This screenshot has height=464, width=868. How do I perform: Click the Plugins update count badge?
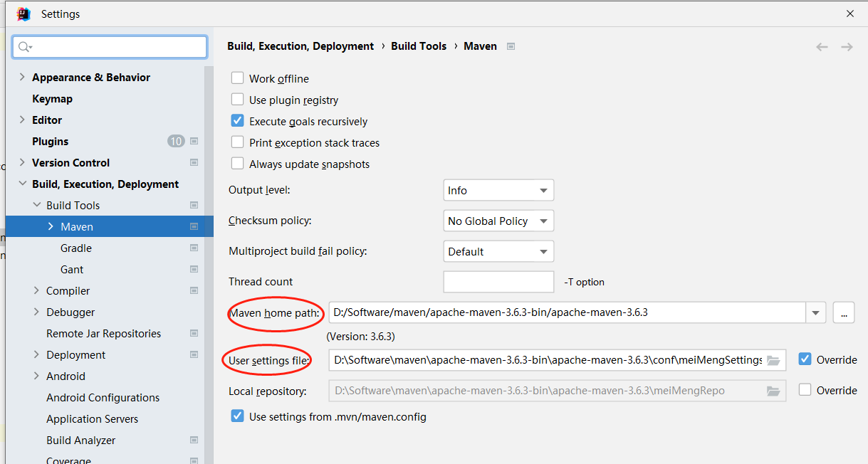coord(176,141)
